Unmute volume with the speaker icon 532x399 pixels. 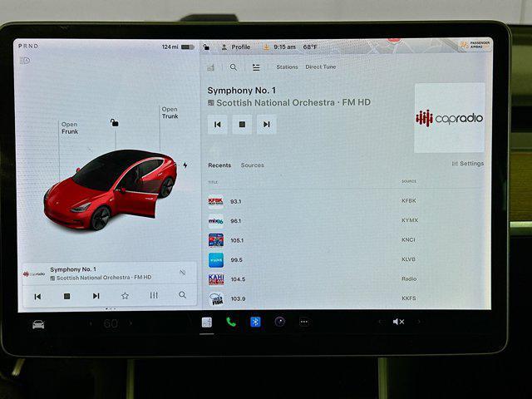(398, 322)
